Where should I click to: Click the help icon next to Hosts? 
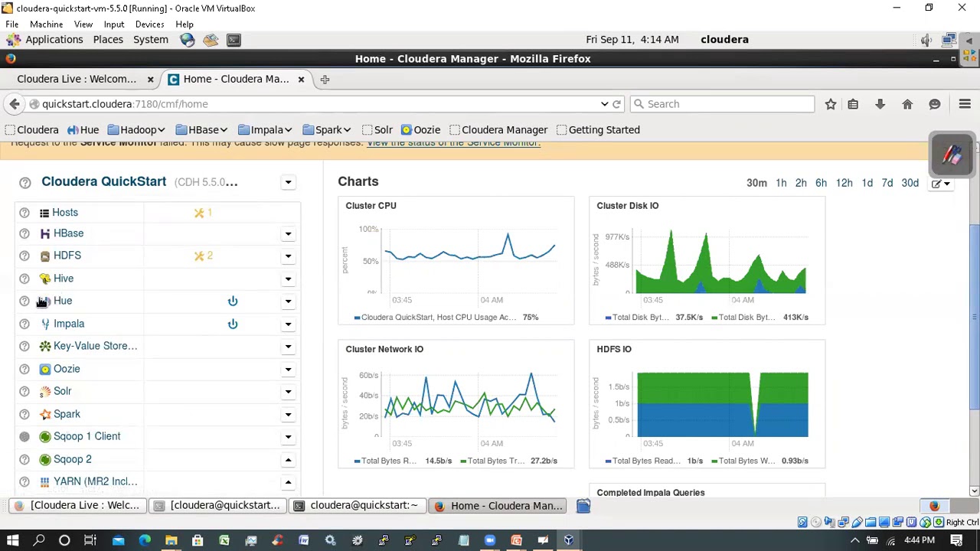pyautogui.click(x=24, y=213)
